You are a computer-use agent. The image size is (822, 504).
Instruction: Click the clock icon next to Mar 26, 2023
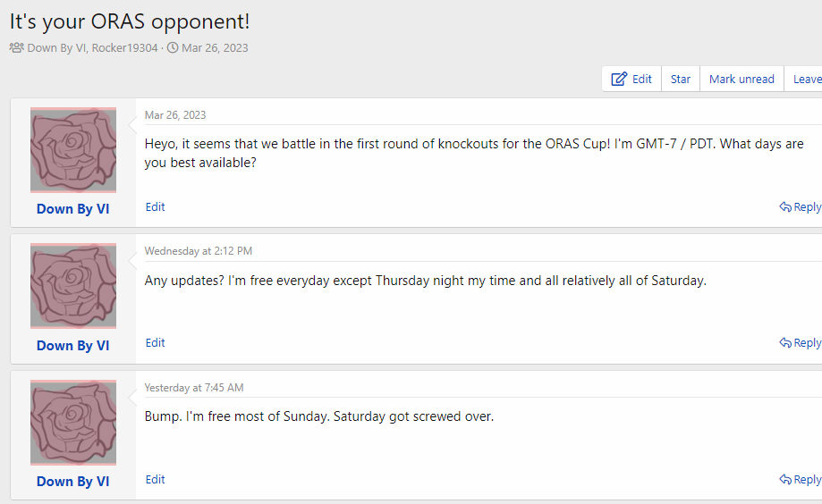173,48
